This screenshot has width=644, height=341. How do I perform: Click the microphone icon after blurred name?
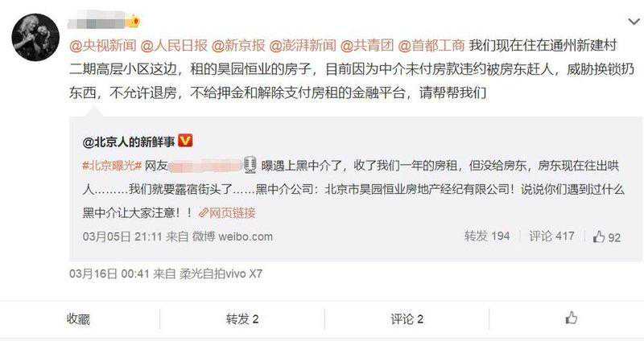coord(250,165)
